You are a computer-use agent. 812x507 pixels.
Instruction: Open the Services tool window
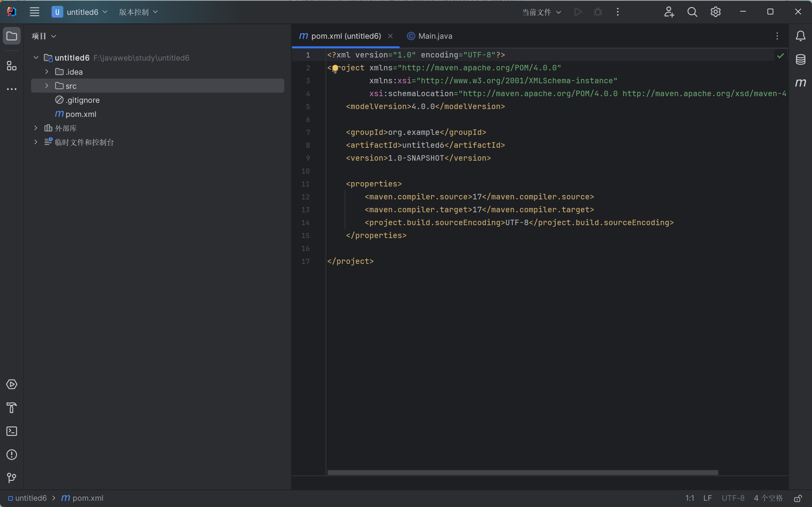[x=12, y=384]
